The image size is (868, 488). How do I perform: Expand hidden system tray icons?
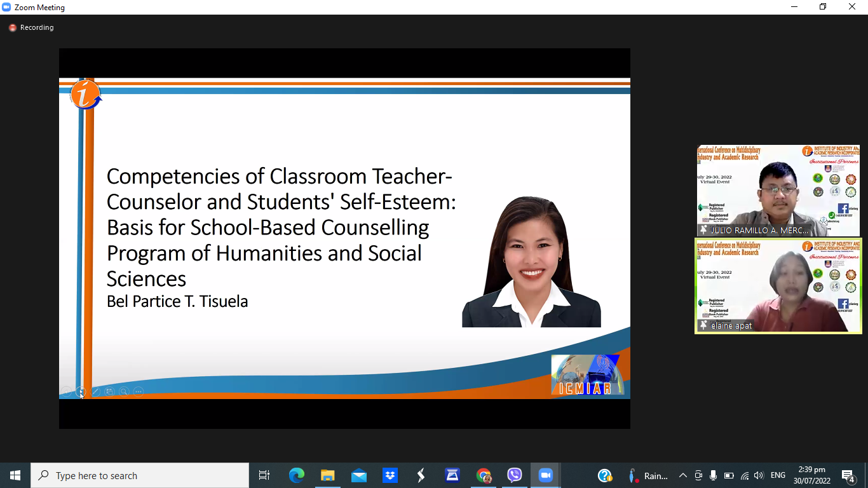(x=683, y=475)
